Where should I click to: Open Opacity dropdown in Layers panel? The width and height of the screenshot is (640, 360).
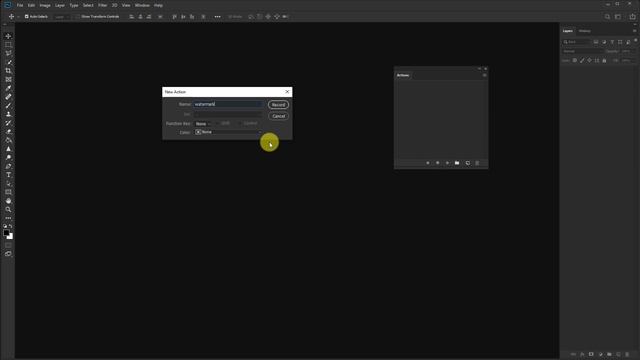(x=628, y=51)
